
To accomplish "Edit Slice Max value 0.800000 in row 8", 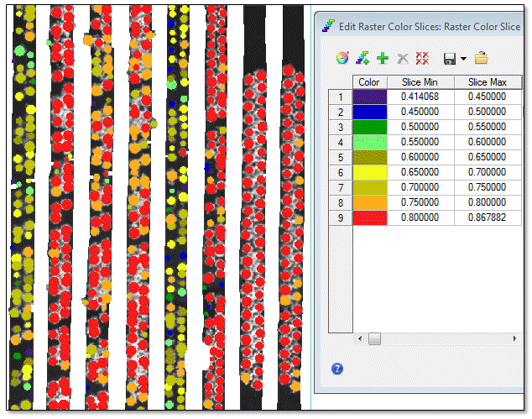I will pos(488,202).
